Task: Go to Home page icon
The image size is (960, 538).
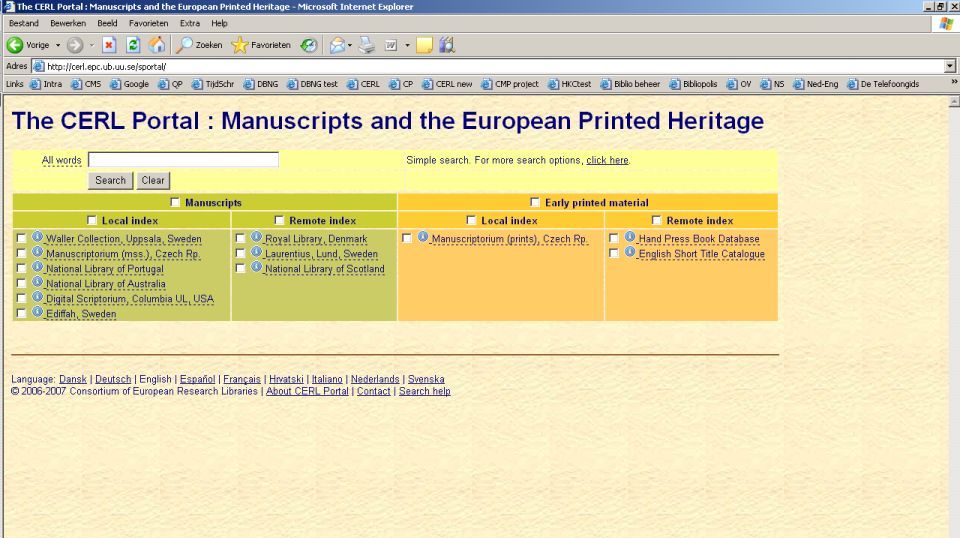Action: point(157,45)
